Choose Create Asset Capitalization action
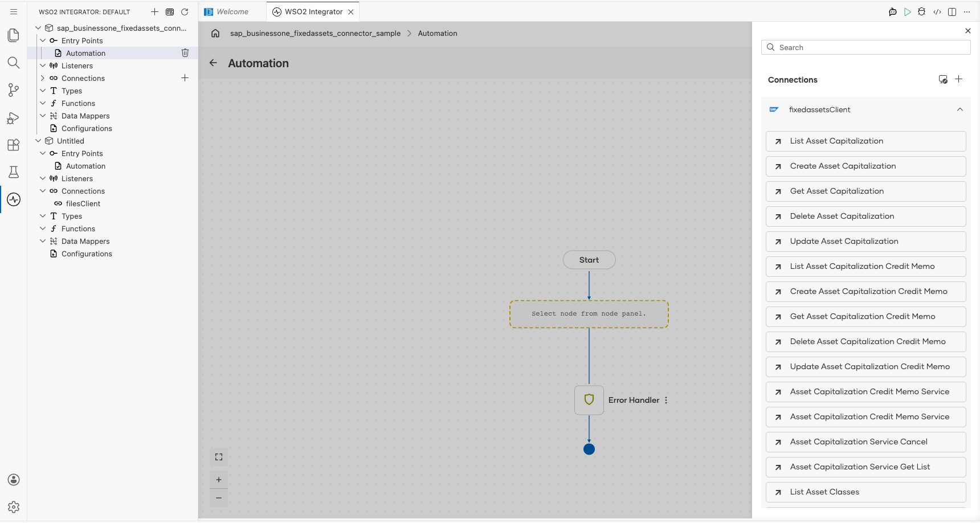Screen dimensions: 980x523 pos(865,166)
